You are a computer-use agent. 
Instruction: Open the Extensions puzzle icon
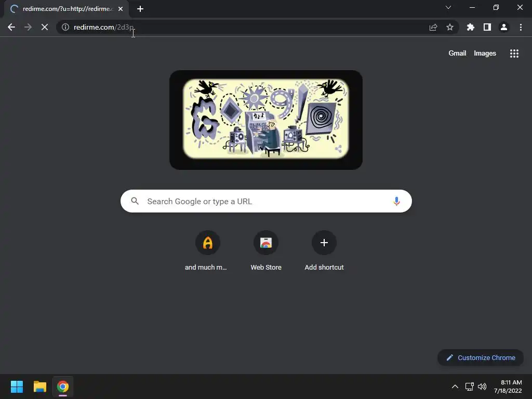[471, 27]
